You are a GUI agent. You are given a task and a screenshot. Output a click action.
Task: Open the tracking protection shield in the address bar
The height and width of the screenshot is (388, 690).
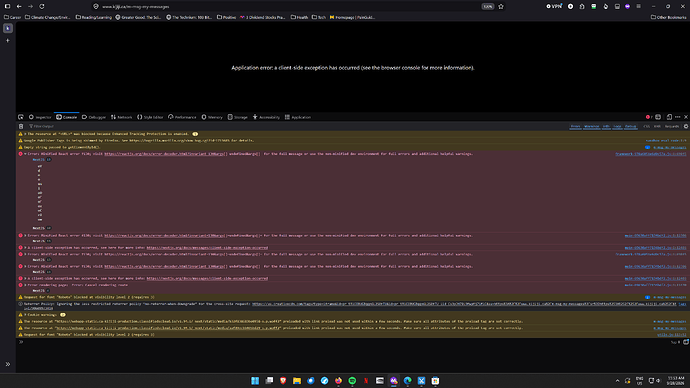96,7
